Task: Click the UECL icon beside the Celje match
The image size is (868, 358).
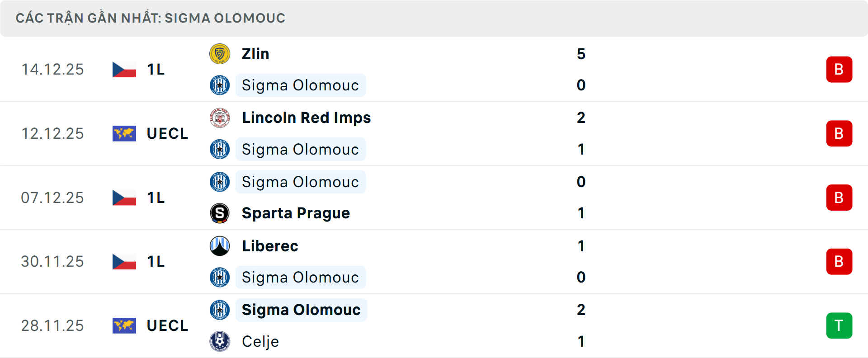Action: coord(124,325)
